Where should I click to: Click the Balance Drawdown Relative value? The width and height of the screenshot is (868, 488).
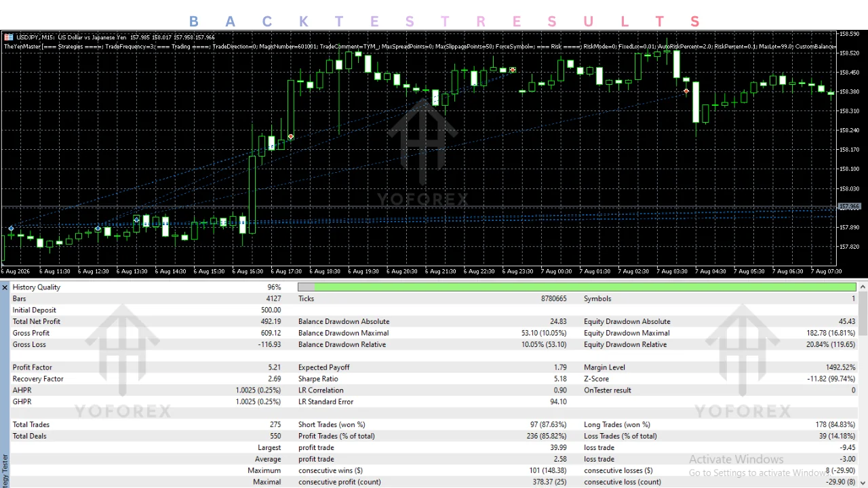[544, 345]
